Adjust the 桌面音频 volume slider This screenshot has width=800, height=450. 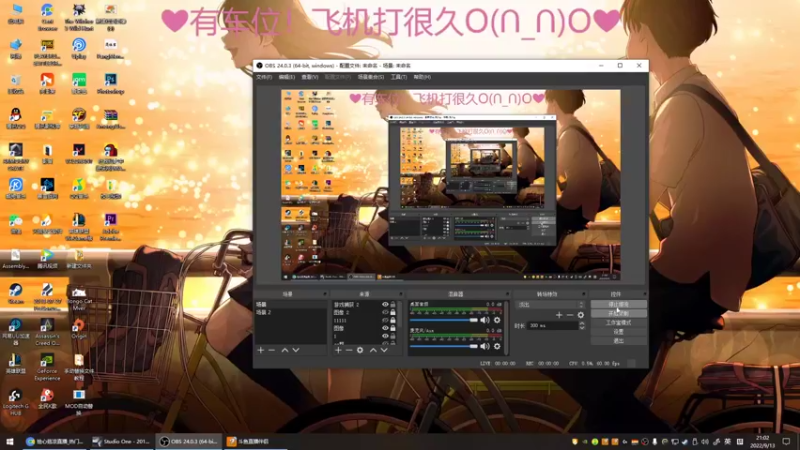443,320
